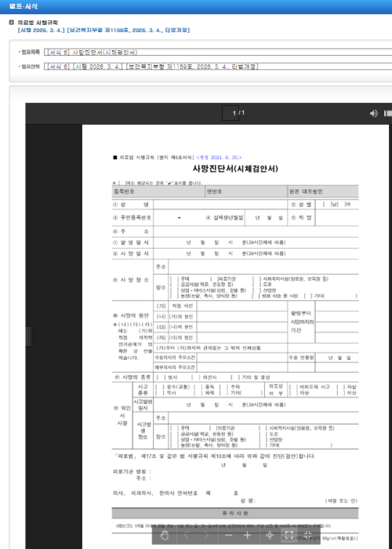Click the shrink view arrows icon

coord(307,536)
